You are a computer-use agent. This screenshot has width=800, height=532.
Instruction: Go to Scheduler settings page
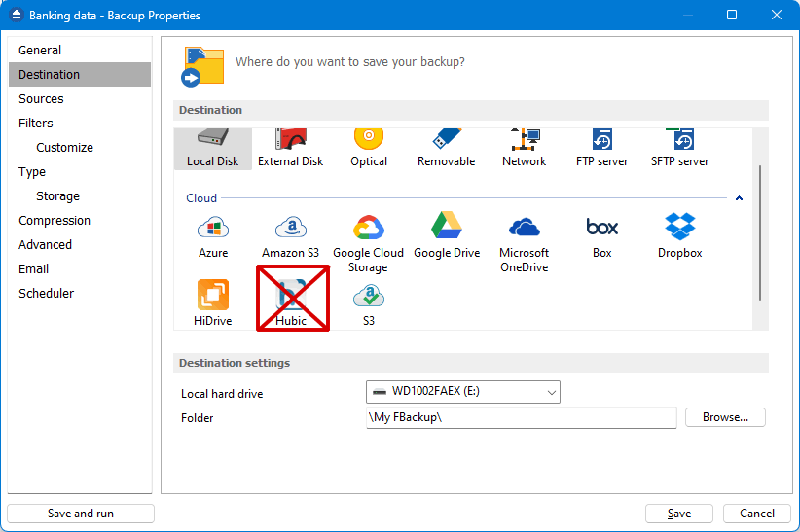tap(47, 294)
